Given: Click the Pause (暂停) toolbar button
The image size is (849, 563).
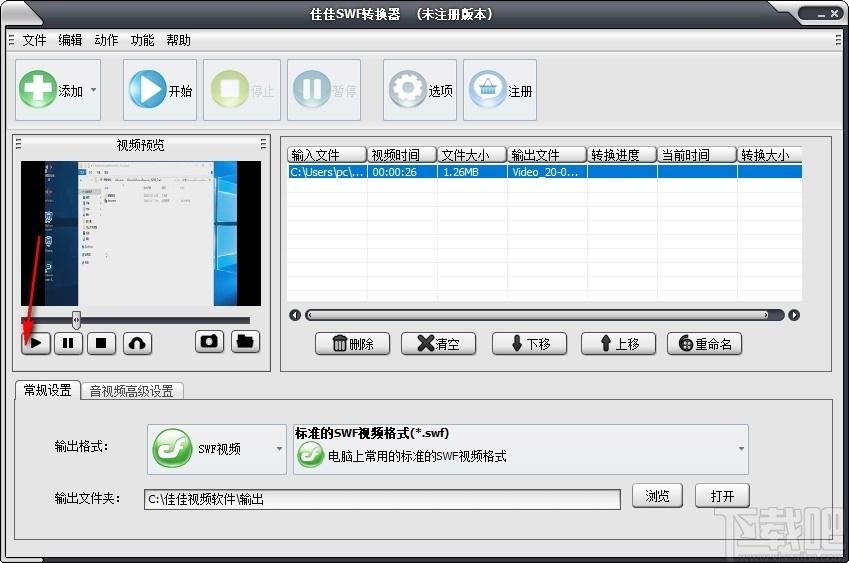Looking at the screenshot, I should [324, 90].
